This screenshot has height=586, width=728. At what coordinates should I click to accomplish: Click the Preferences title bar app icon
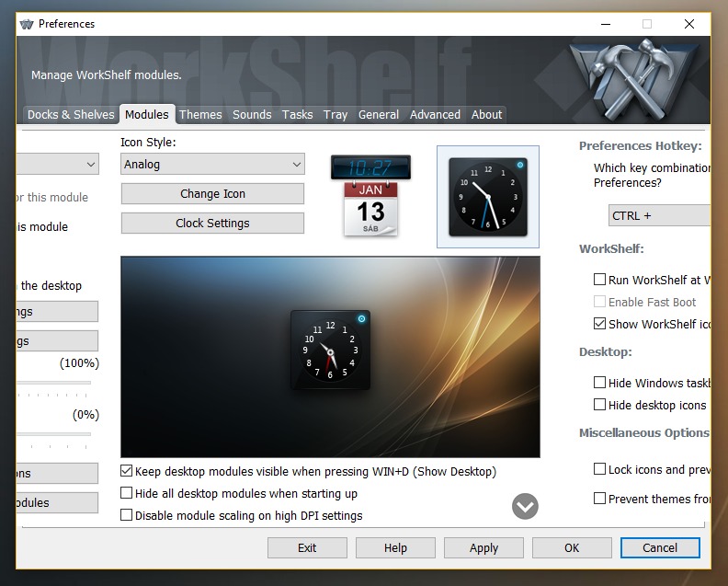27,24
